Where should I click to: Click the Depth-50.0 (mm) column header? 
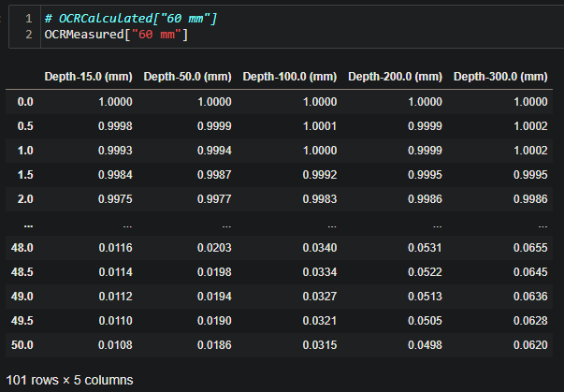click(x=187, y=77)
